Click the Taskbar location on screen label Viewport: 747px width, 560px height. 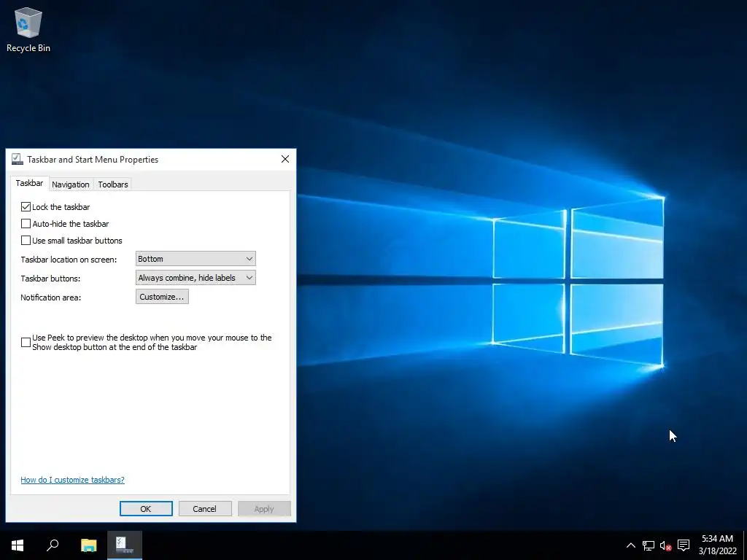point(69,260)
